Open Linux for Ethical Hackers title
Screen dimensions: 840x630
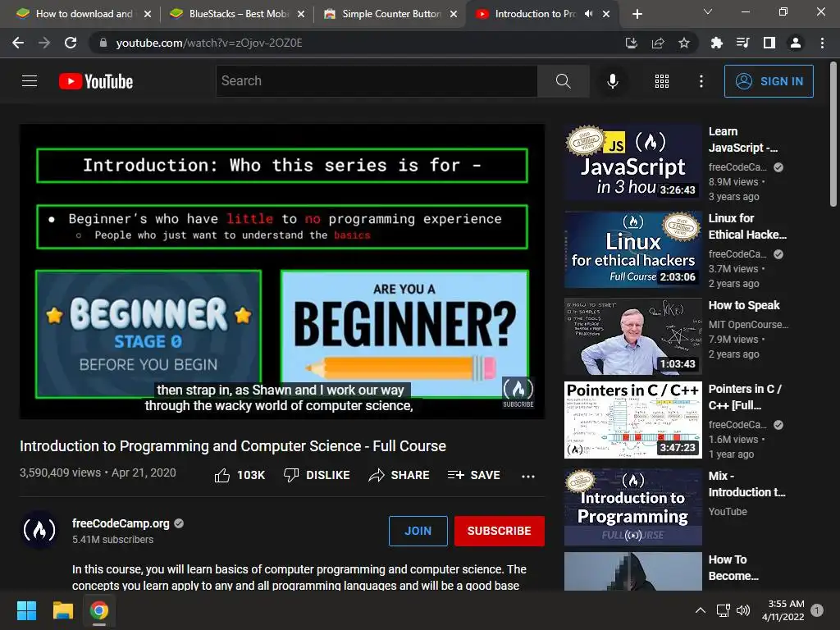pos(747,226)
